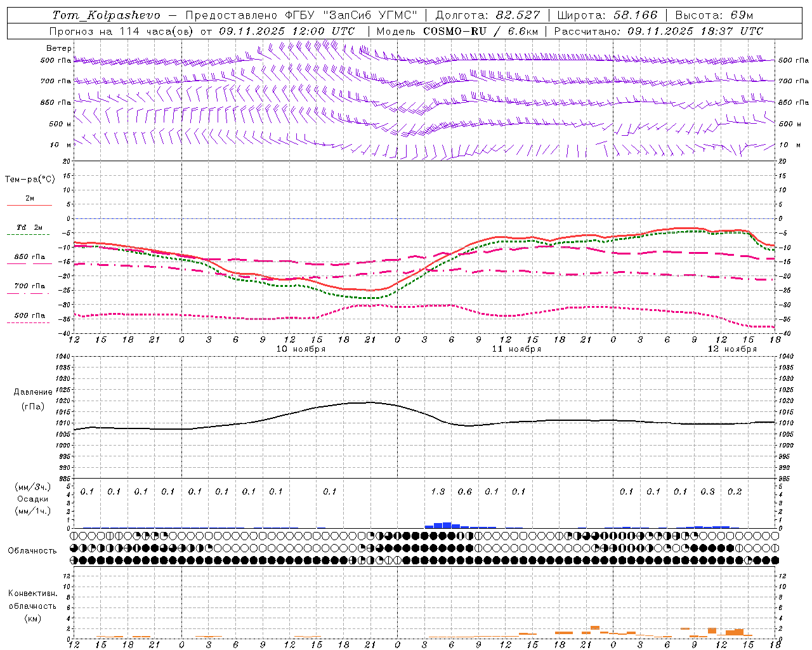Click the 'Модель COSMO-RU / 6.6км' label
This screenshot has height=650, width=812.
tap(457, 30)
